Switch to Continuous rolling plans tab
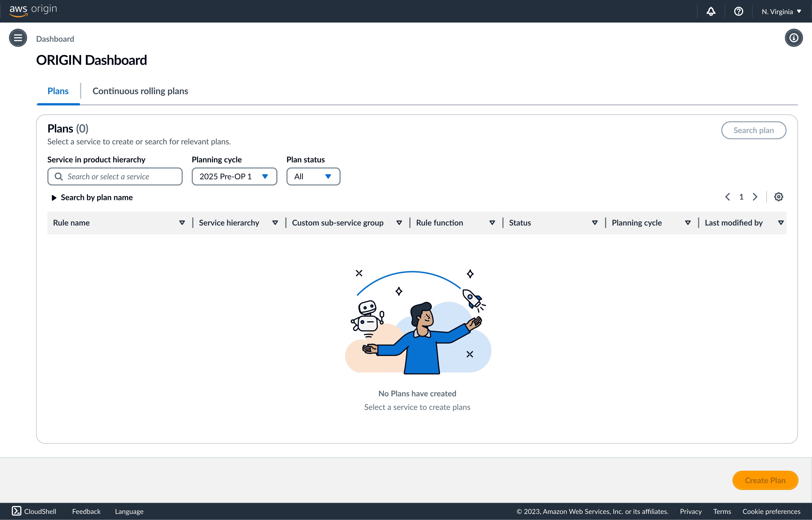The width and height of the screenshot is (812, 520). click(140, 91)
